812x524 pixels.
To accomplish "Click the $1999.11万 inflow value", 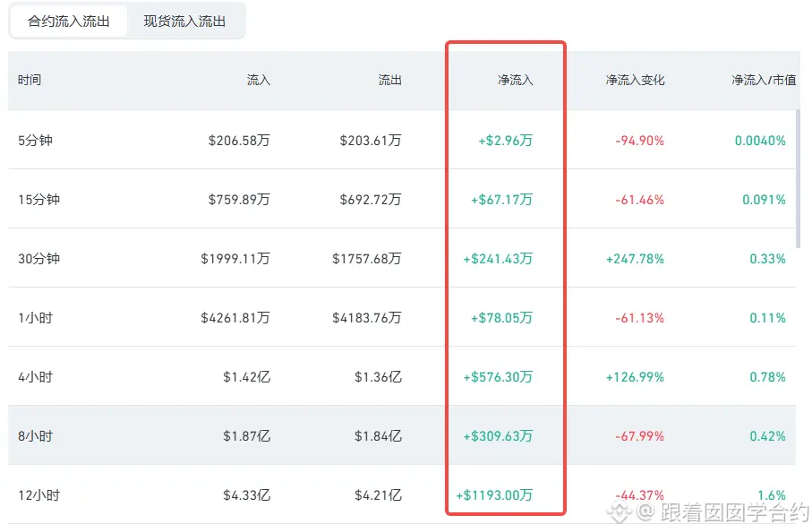I will (x=235, y=259).
